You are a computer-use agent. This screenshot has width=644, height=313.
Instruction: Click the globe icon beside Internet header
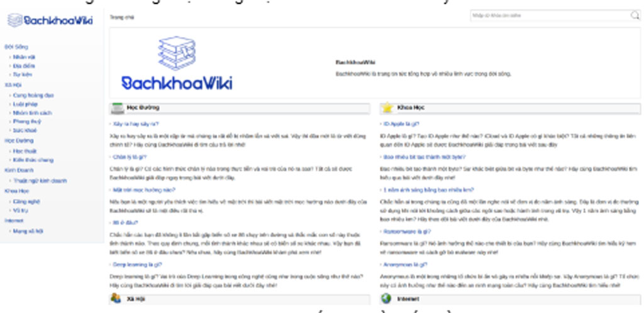point(386,299)
